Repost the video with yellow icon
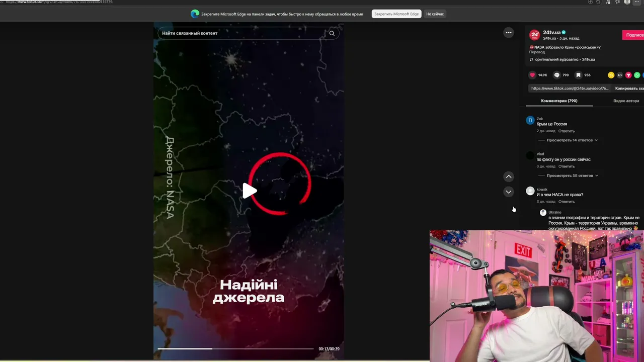 pyautogui.click(x=611, y=75)
